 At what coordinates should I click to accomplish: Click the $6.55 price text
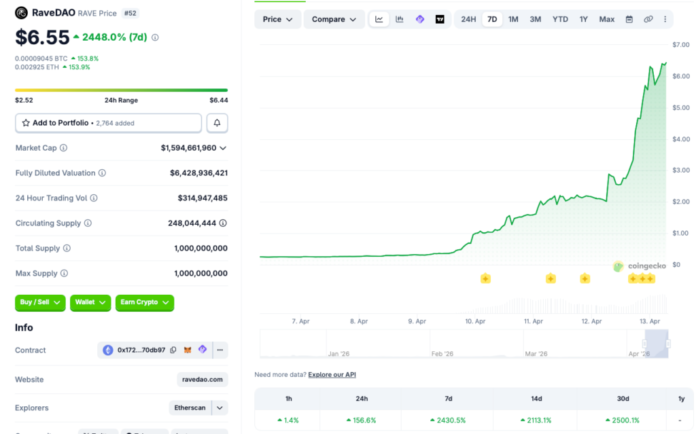coord(42,37)
